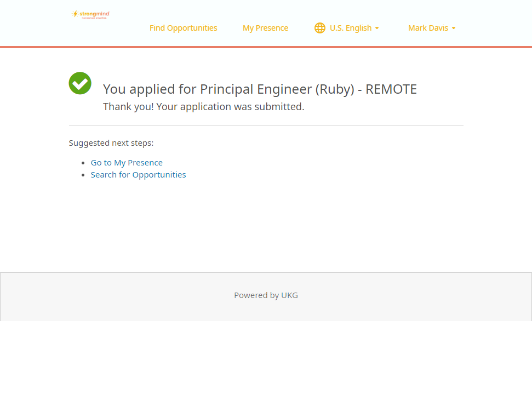This screenshot has height=406, width=532.
Task: Open Find Opportunities in the navigation
Action: point(183,28)
